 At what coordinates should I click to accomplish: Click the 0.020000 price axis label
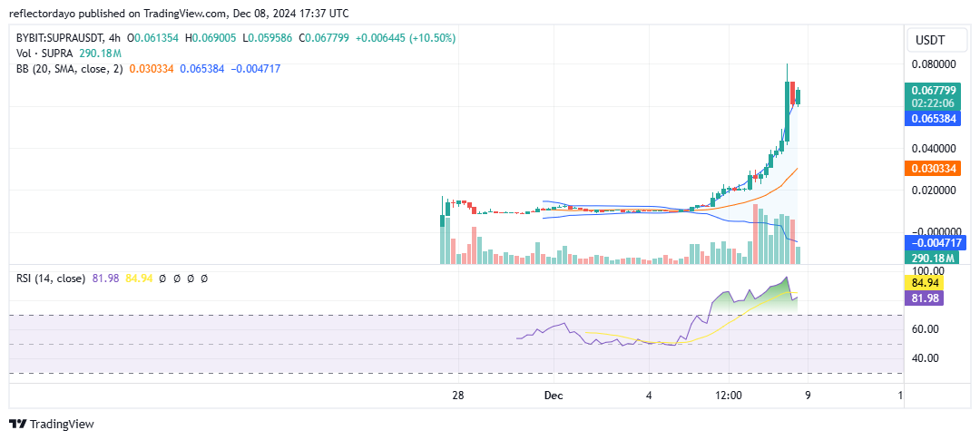(934, 190)
